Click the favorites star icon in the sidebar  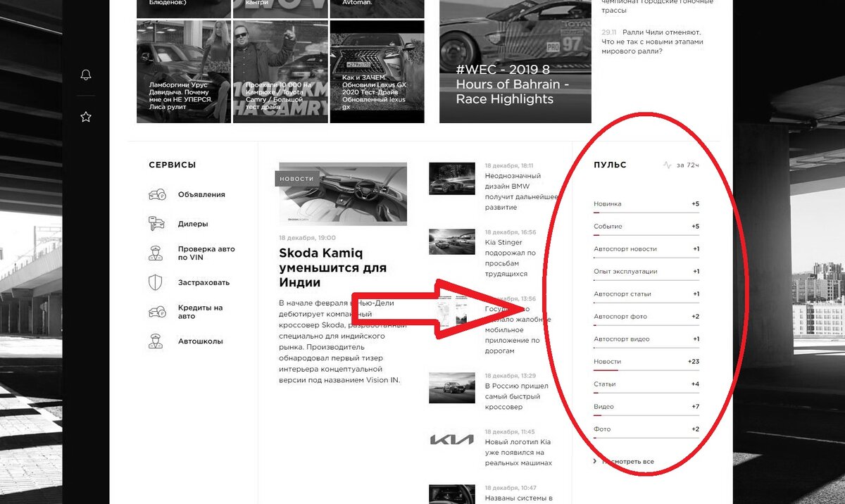click(86, 117)
